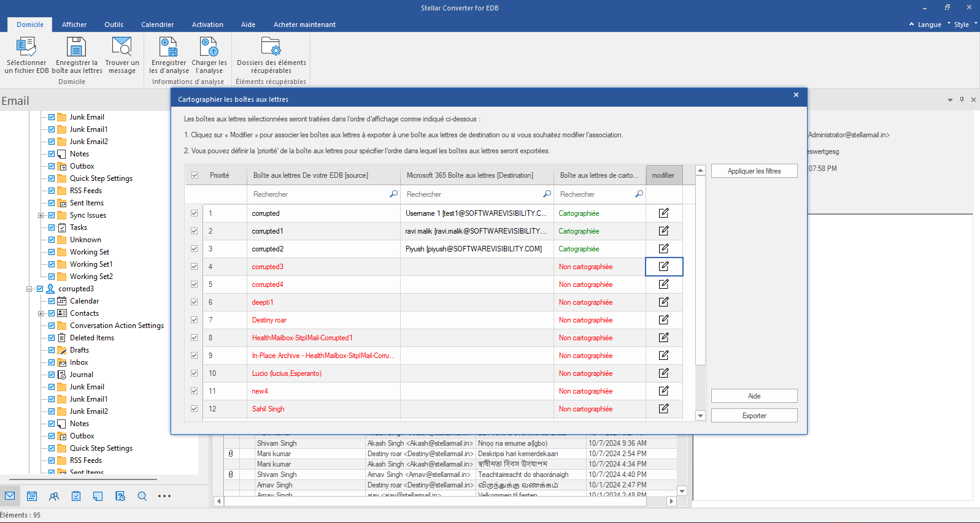The width and height of the screenshot is (980, 523).
Task: Click mapping status Rechercher field
Action: pyautogui.click(x=600, y=194)
